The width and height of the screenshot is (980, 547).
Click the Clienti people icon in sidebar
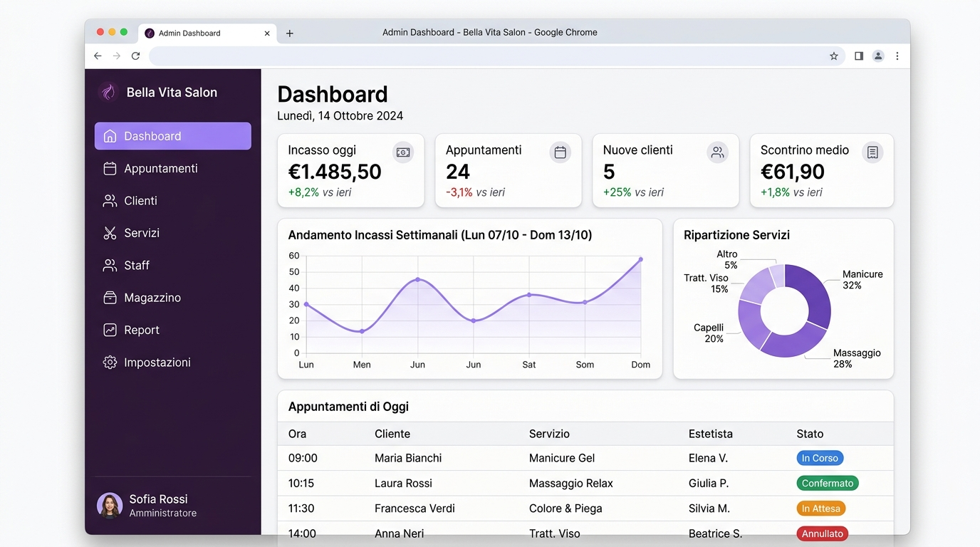pyautogui.click(x=110, y=201)
